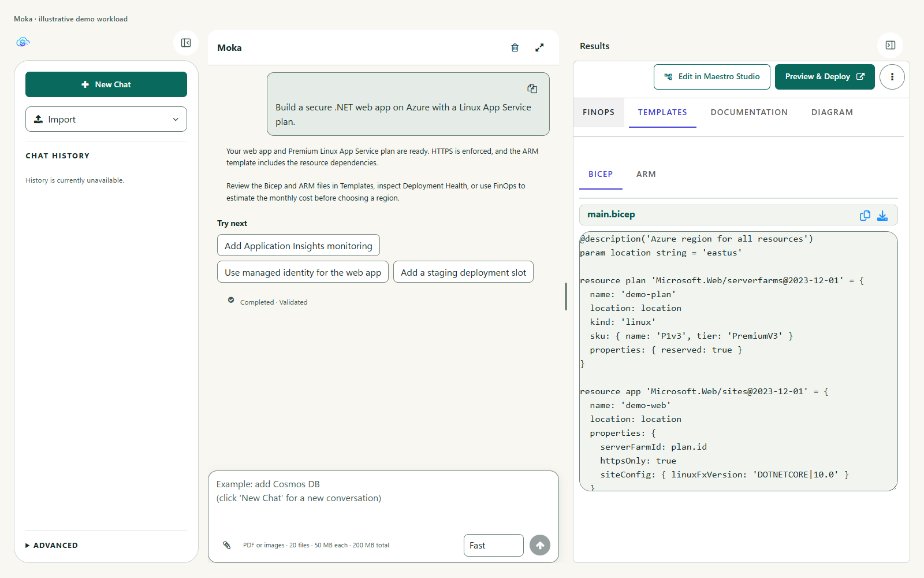Click the Results panel title
Screen dimensions: 924x578
(x=594, y=46)
